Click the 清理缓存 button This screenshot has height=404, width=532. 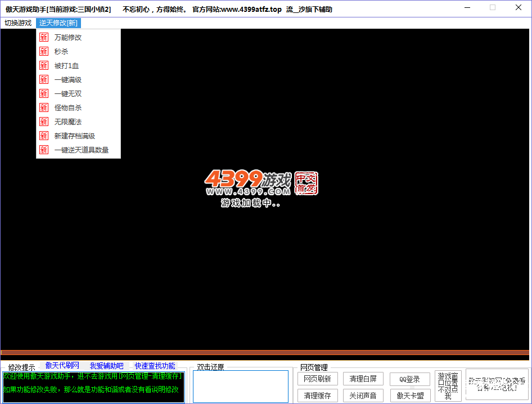coord(318,396)
